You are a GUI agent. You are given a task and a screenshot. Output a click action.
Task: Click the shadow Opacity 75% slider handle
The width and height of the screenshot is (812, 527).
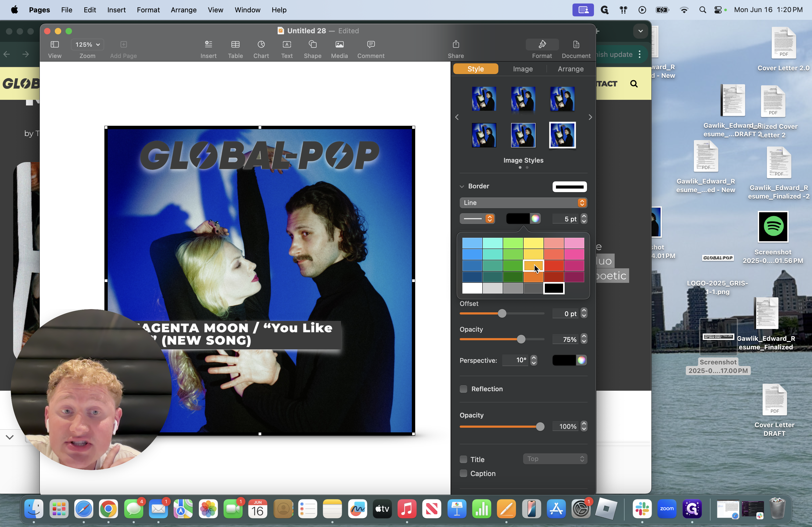point(521,339)
